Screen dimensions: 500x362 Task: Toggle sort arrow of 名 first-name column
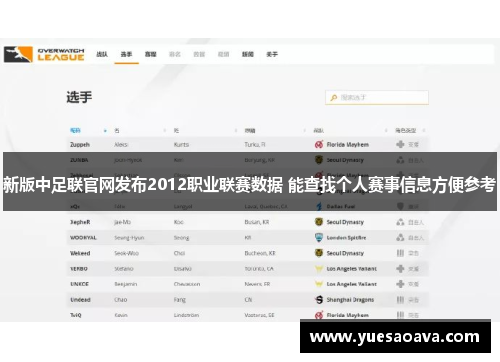[x=165, y=130]
